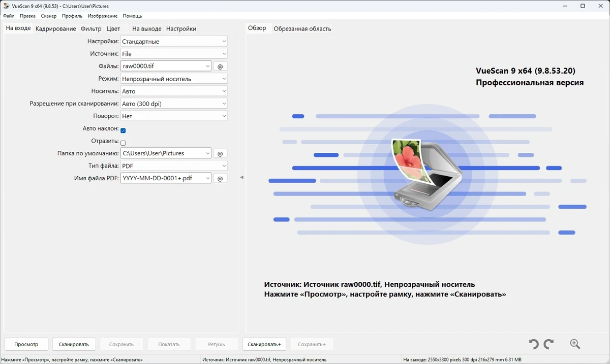Open the Профиль menu
Image resolution: width=610 pixels, height=364 pixels.
coord(72,16)
